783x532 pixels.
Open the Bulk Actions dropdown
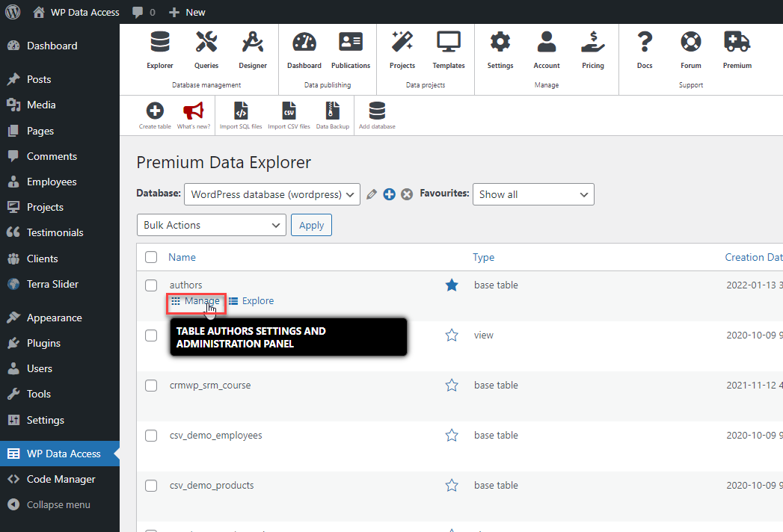(x=211, y=225)
